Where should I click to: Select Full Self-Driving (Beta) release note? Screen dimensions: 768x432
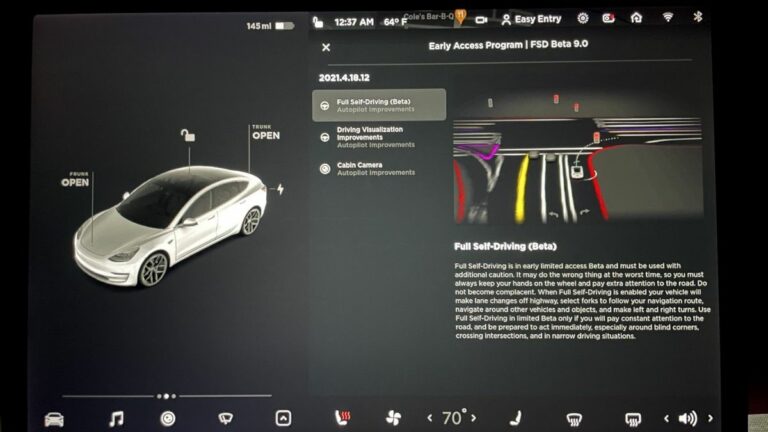(x=379, y=105)
